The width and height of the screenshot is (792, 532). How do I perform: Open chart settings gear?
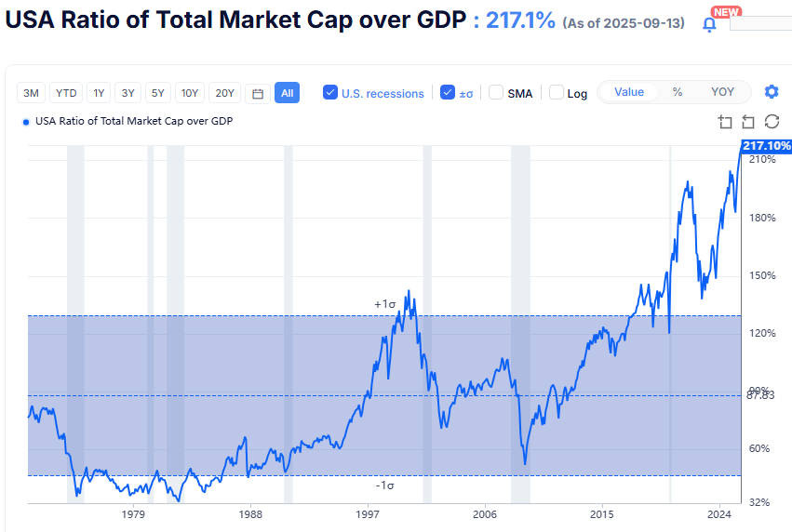coord(771,92)
